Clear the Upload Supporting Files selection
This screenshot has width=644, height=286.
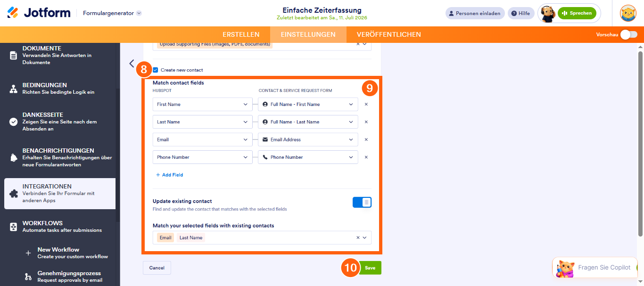pos(358,44)
